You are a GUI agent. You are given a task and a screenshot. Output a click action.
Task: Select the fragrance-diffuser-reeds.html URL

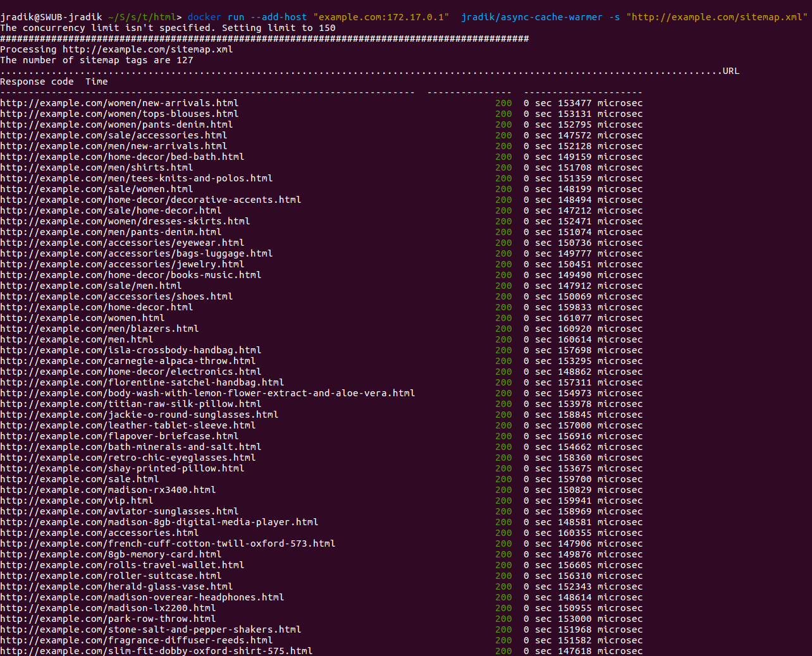point(137,640)
